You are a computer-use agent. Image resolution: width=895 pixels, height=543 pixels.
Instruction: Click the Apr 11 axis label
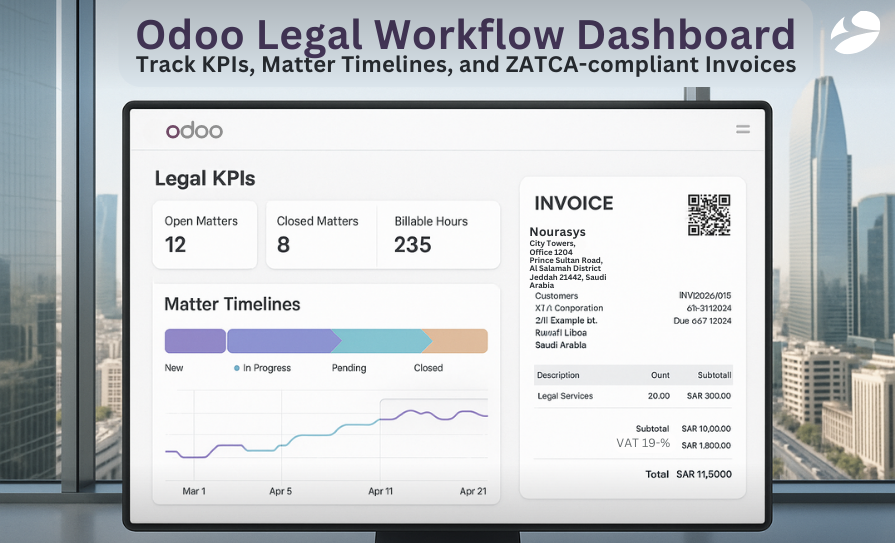coord(380,491)
